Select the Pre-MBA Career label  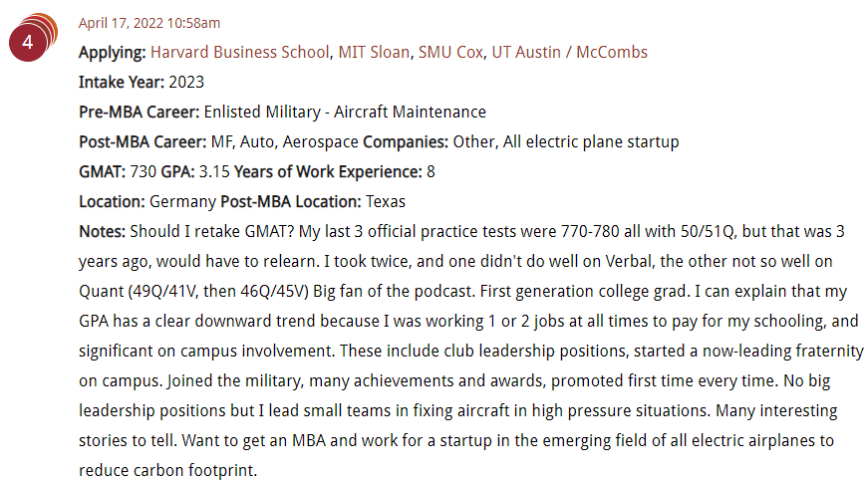tap(139, 112)
